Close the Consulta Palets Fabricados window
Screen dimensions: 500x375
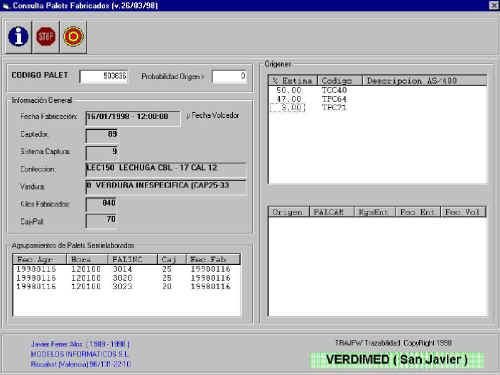[494, 5]
